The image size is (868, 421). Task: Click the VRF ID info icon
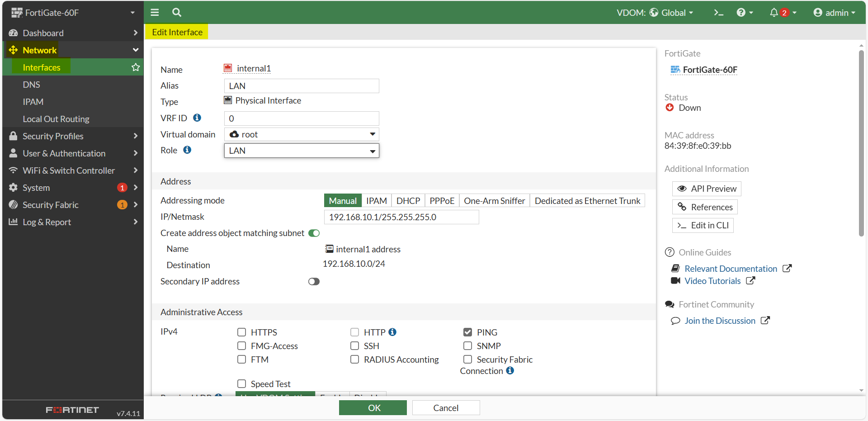(197, 118)
